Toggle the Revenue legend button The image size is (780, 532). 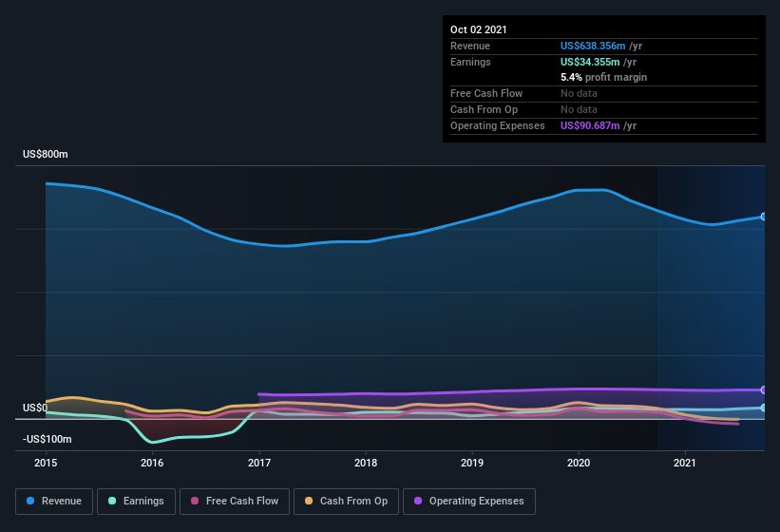pos(54,502)
